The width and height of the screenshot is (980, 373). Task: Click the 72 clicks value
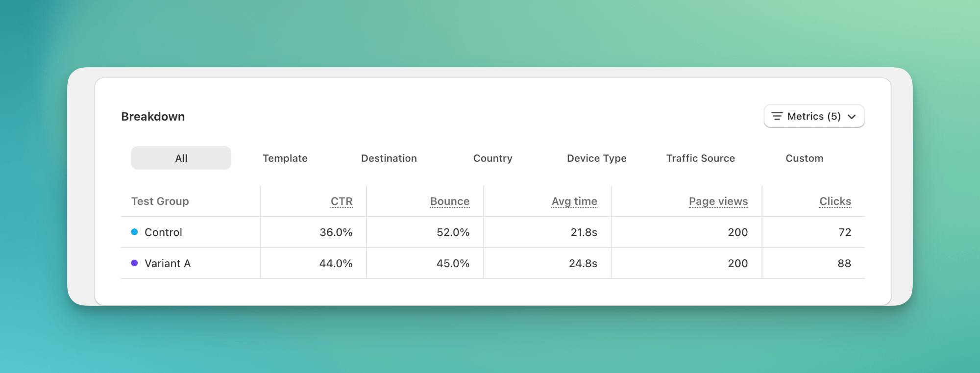[x=845, y=232]
